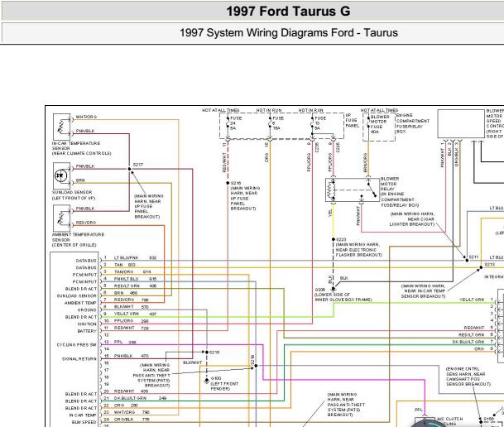
Task: Click pin 9 wire 'YEL/LT GRN 437'
Action: coord(135,314)
